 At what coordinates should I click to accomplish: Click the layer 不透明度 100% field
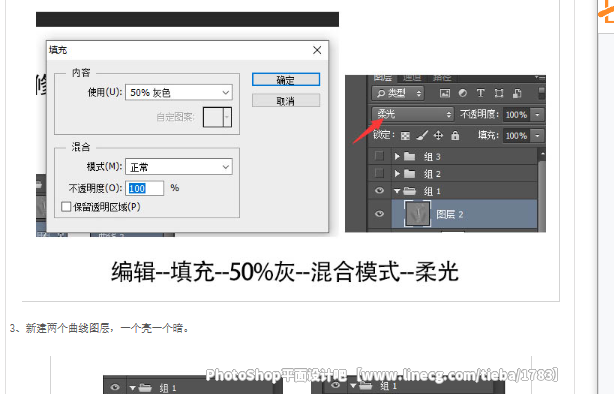tap(516, 115)
